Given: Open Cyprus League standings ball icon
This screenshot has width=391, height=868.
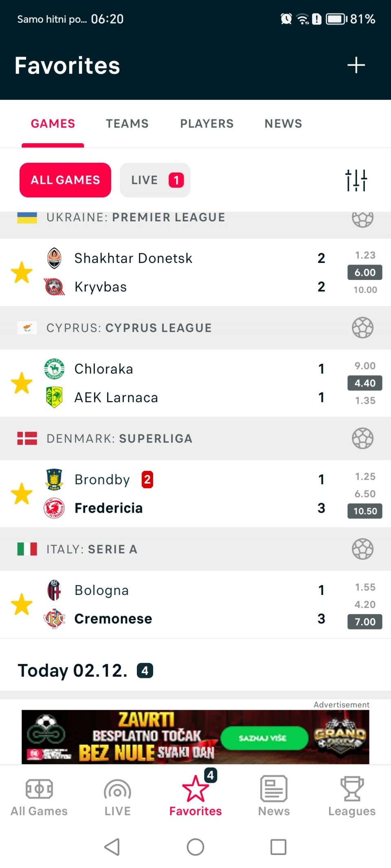Looking at the screenshot, I should point(362,328).
